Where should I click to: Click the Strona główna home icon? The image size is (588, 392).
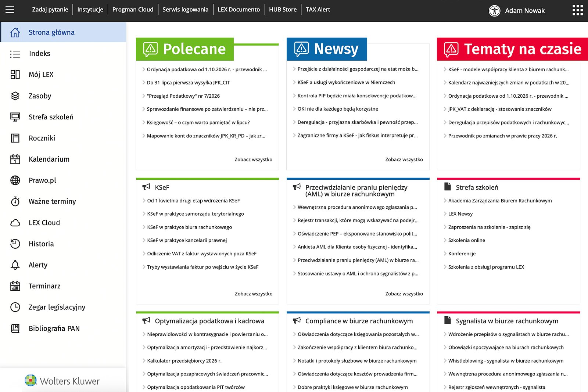pos(15,32)
